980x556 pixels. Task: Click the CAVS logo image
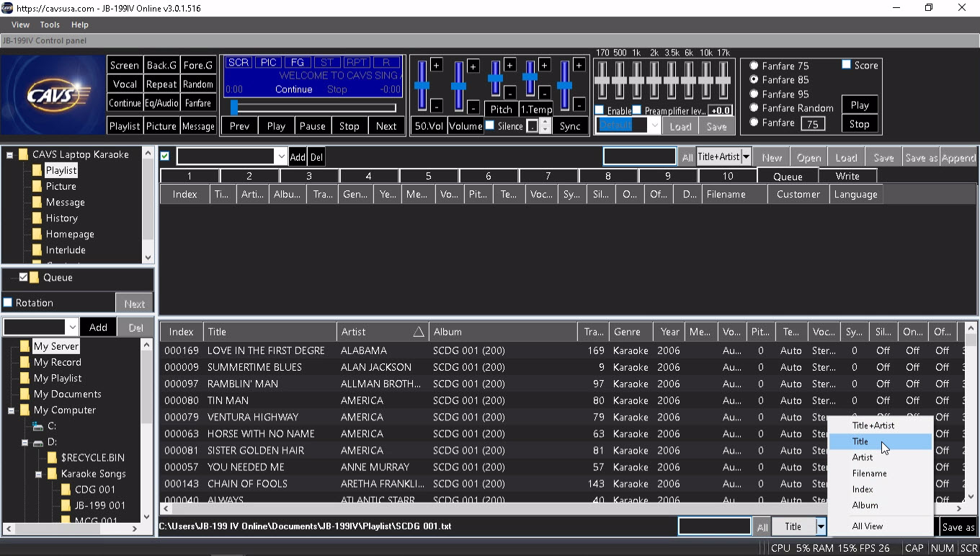point(53,94)
